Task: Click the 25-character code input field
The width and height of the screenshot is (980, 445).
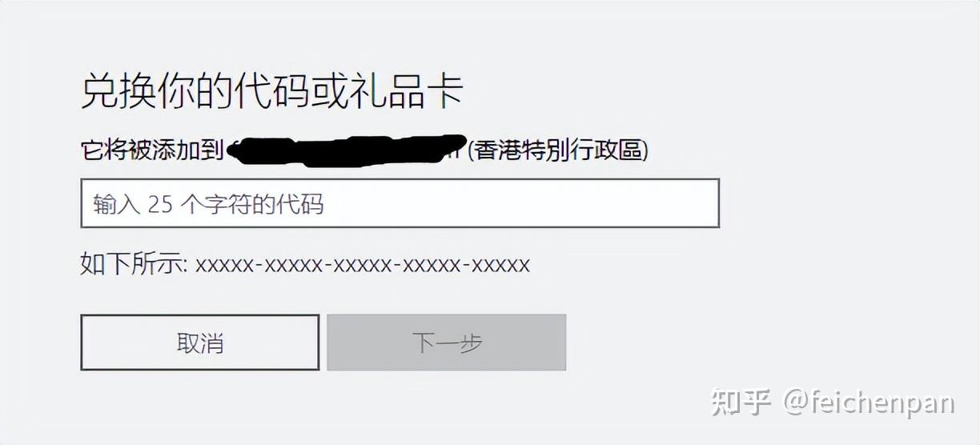Action: tap(400, 203)
